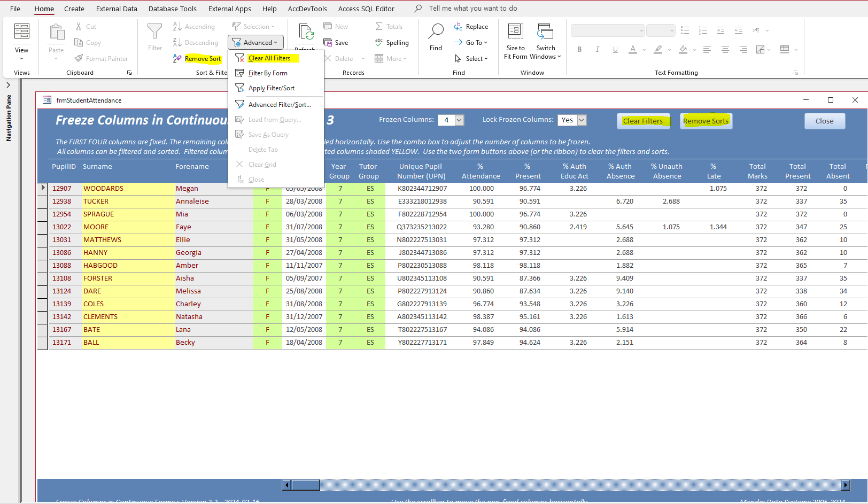868x504 pixels.
Task: Open Lock Frozen Columns combo arrow
Action: click(582, 120)
